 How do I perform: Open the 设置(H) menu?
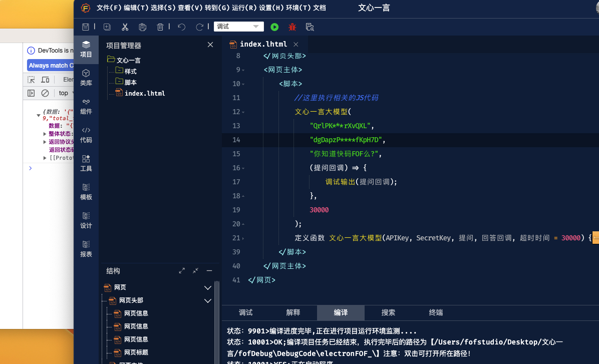tap(271, 8)
